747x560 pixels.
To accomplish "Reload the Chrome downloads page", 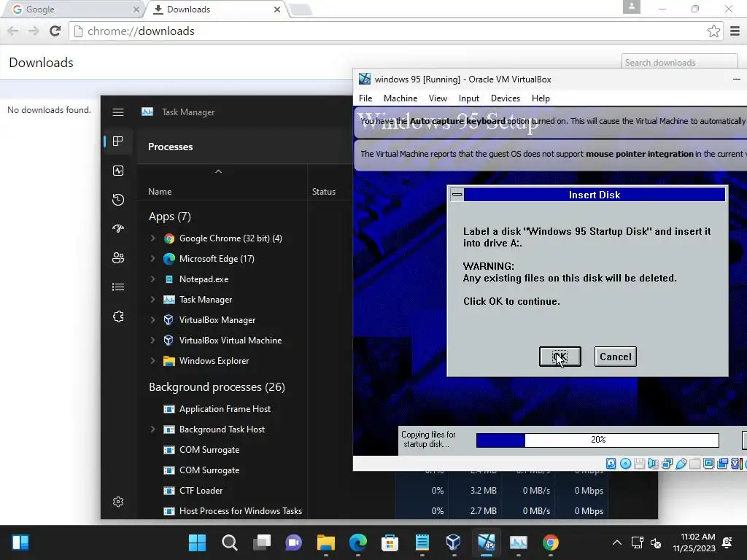I will [x=55, y=31].
